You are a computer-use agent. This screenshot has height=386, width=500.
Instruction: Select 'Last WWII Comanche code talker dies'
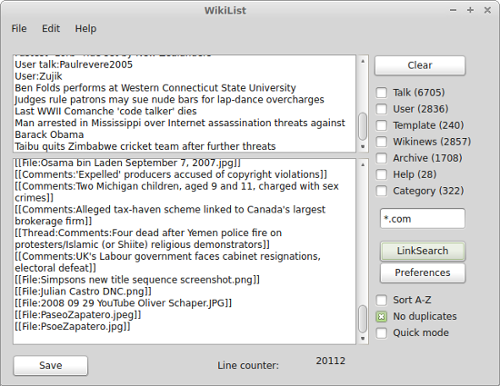click(x=106, y=111)
